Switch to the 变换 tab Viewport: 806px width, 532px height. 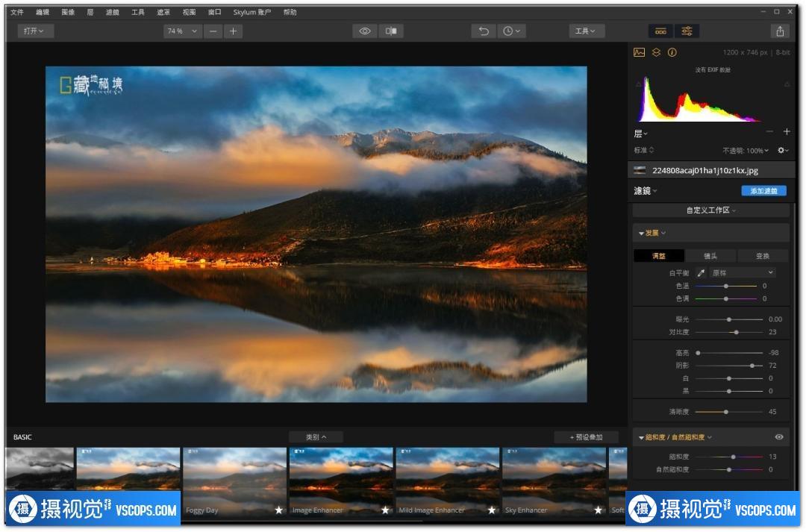763,256
